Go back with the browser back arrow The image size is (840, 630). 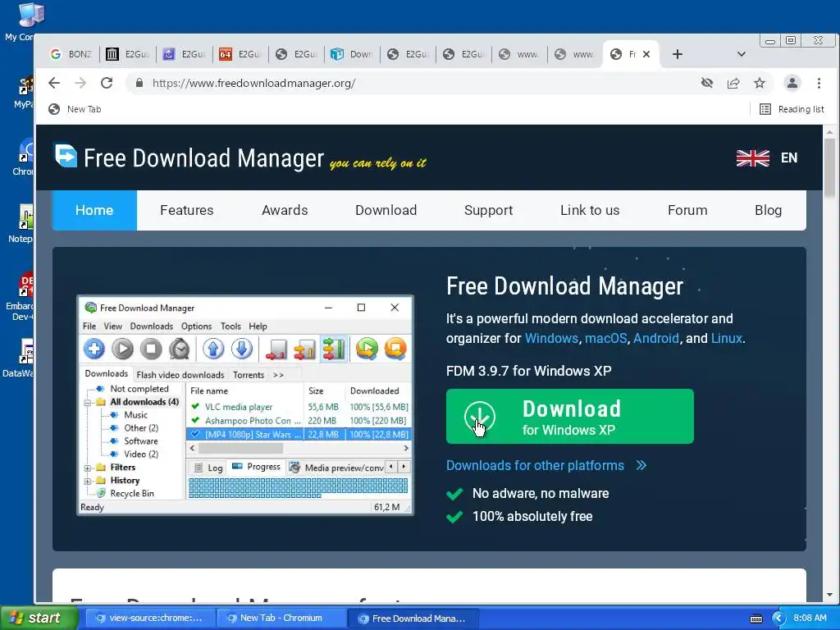(x=54, y=83)
